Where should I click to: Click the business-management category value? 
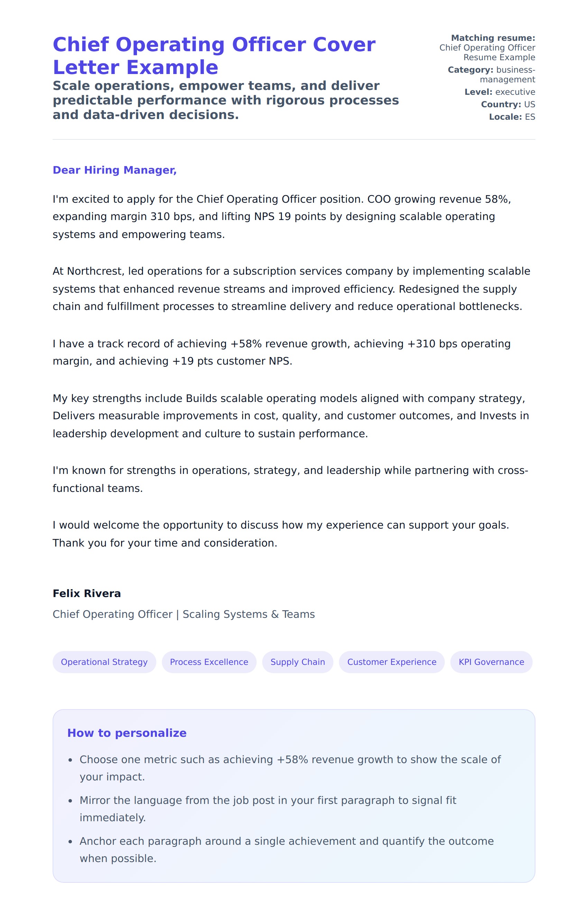(508, 75)
